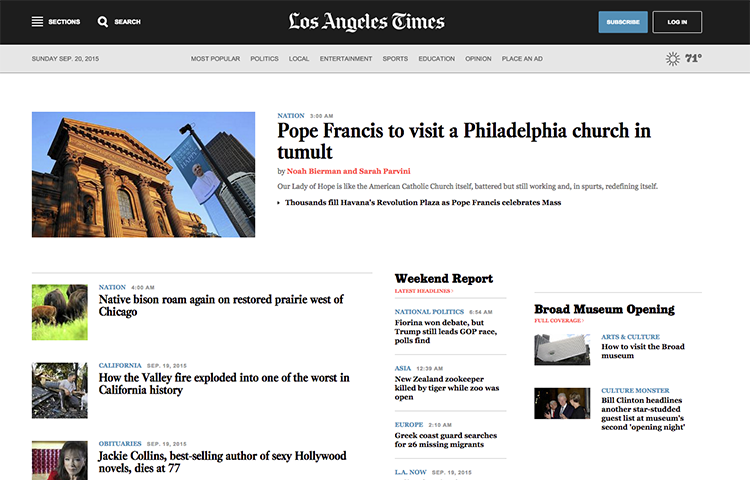The height and width of the screenshot is (480, 750).
Task: Click Weekend Report Latest Headlines link
Action: (x=424, y=291)
